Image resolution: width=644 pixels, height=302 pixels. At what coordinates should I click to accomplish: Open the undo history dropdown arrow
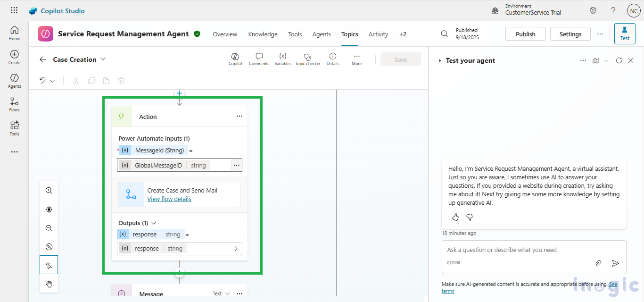point(52,81)
